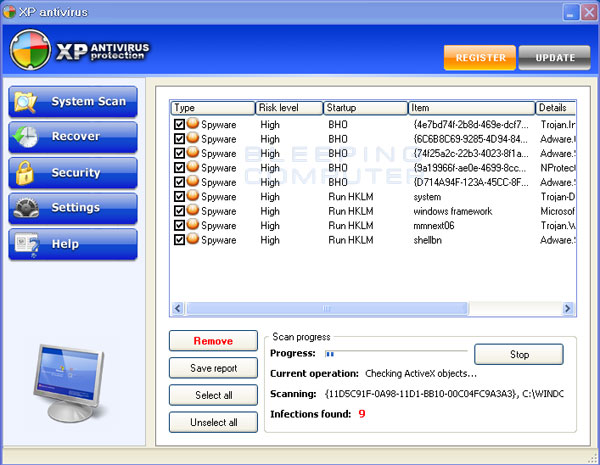Stop the scan in progress

point(518,354)
